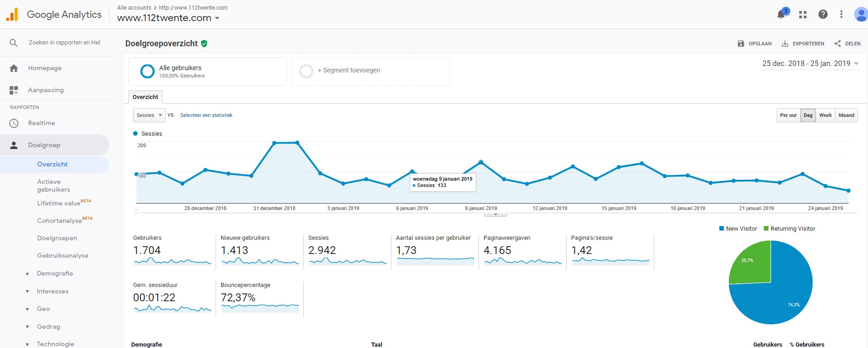Screen dimensions: 868x348
Task: Click the Google Analytics logo icon
Action: [12, 15]
